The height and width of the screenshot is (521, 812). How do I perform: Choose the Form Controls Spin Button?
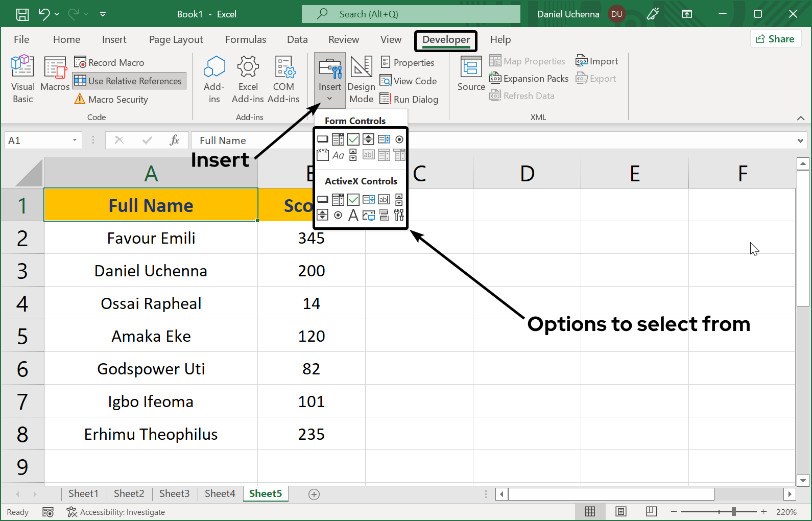click(368, 139)
